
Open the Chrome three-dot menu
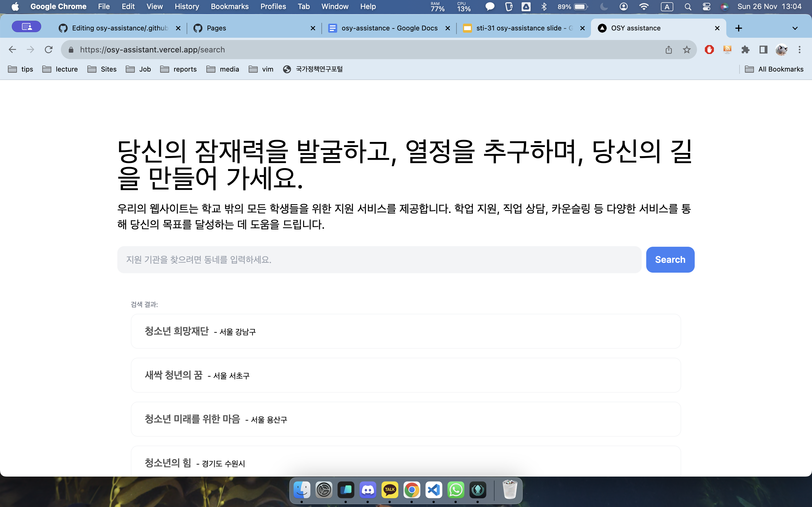(x=800, y=50)
